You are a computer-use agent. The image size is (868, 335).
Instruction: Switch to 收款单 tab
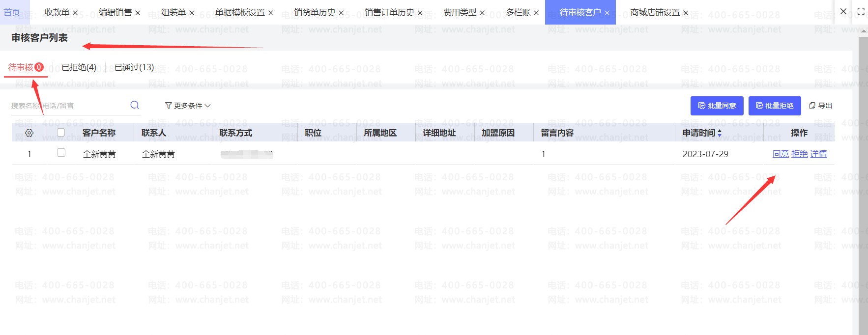[x=57, y=12]
